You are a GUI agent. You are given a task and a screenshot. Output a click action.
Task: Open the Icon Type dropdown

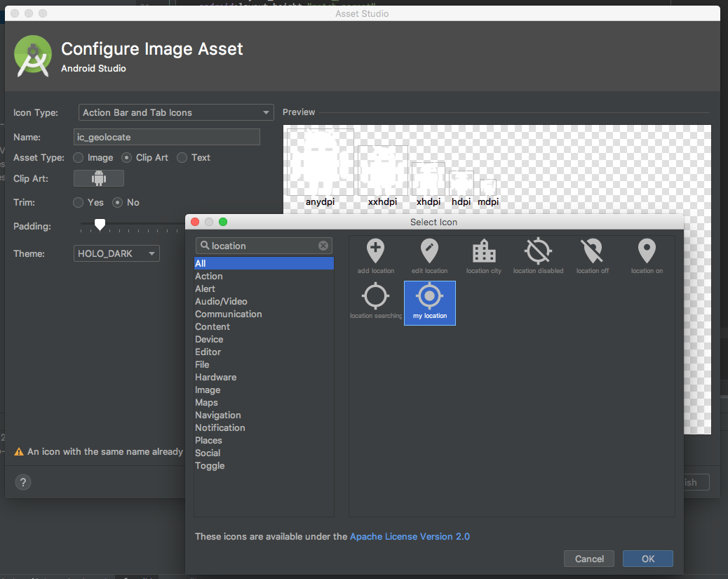[173, 112]
